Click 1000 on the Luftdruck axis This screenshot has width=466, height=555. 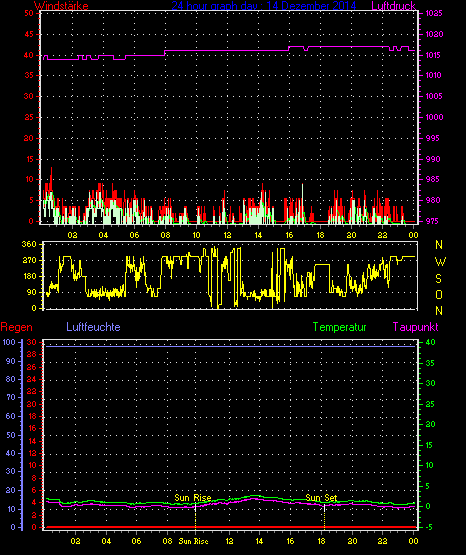434,117
